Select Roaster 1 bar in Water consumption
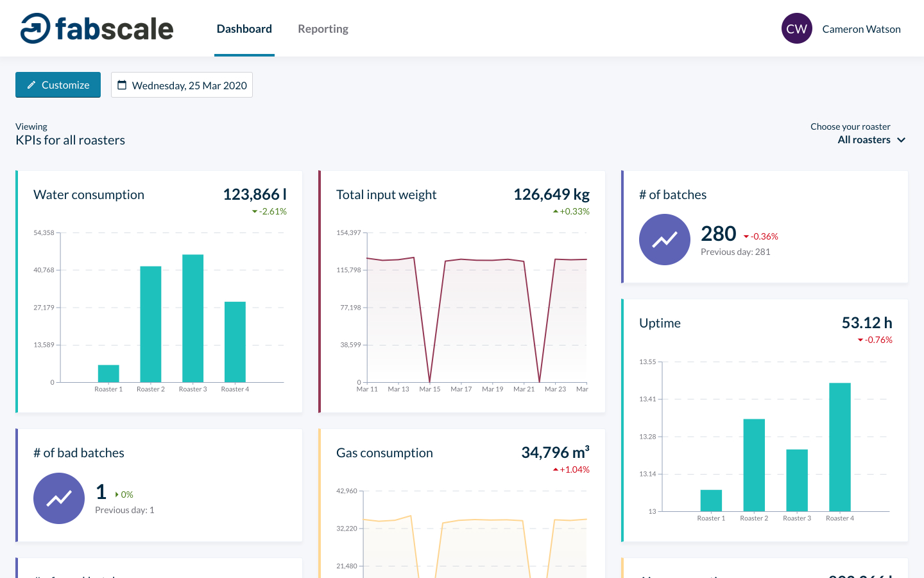Screen dimensions: 924x578 point(108,373)
